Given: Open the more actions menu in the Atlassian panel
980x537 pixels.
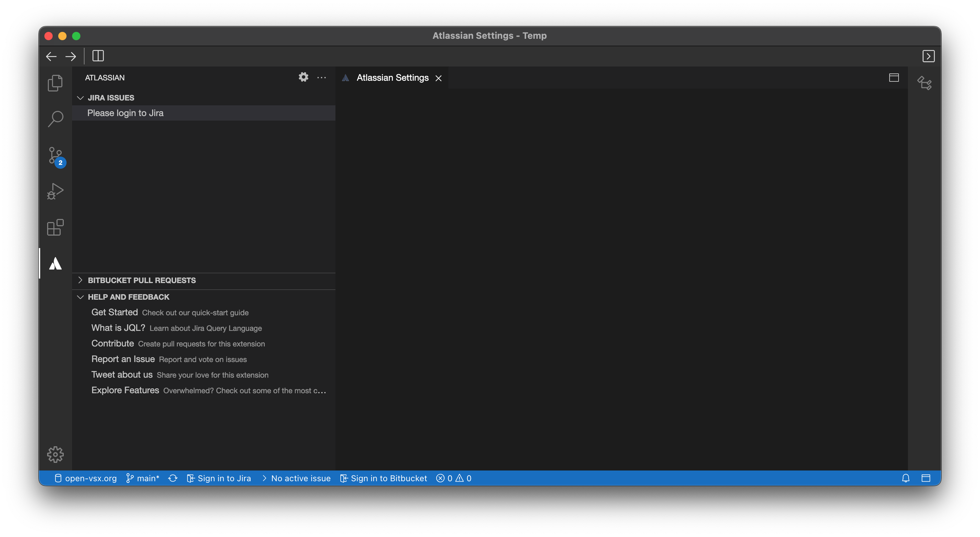Looking at the screenshot, I should pyautogui.click(x=322, y=78).
